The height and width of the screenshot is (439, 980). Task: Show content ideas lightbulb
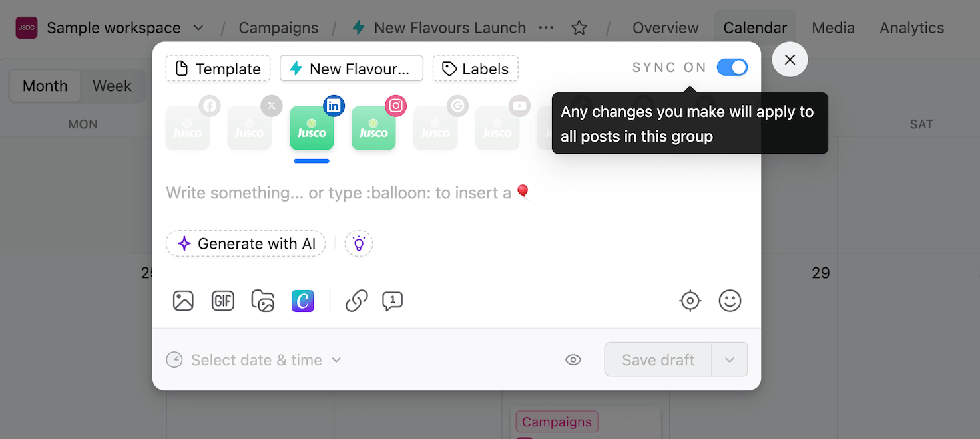[359, 244]
